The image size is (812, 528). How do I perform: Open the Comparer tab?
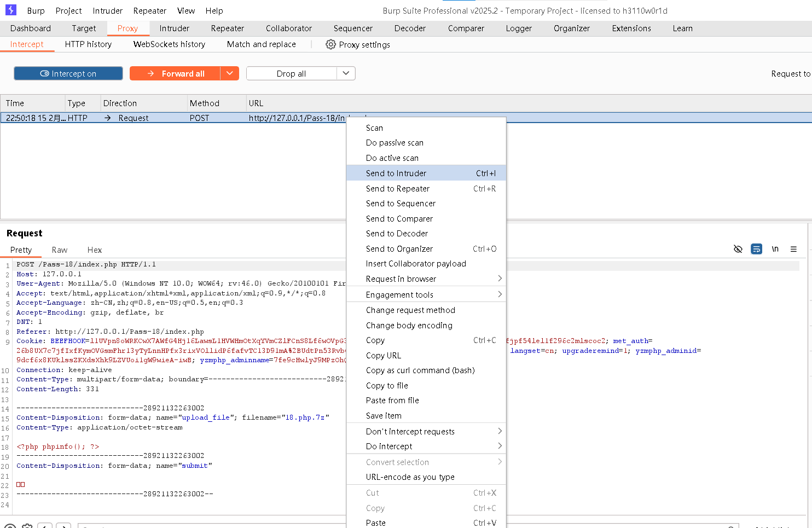coord(466,28)
